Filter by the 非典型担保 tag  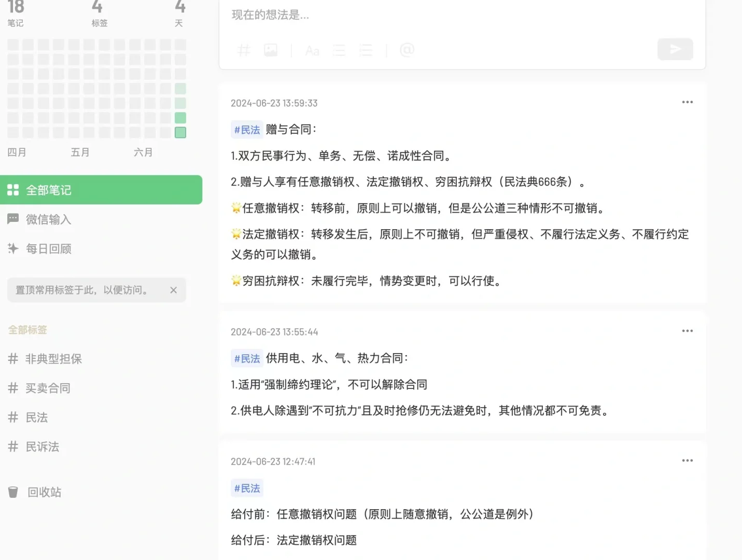(46, 359)
